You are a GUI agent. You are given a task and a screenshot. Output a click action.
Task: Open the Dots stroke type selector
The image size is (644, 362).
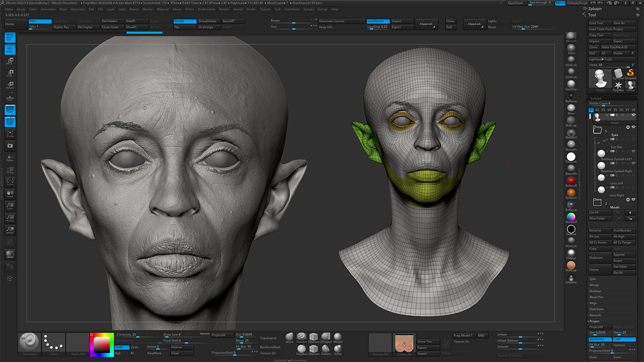pos(54,344)
